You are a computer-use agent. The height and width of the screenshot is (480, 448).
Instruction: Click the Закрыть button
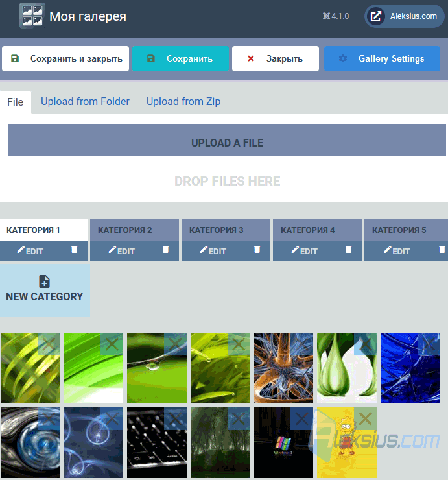pos(276,59)
